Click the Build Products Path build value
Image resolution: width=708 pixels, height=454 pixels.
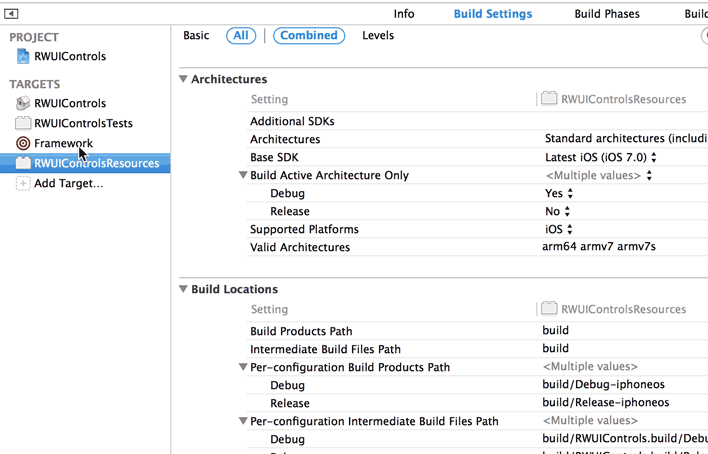(x=555, y=330)
